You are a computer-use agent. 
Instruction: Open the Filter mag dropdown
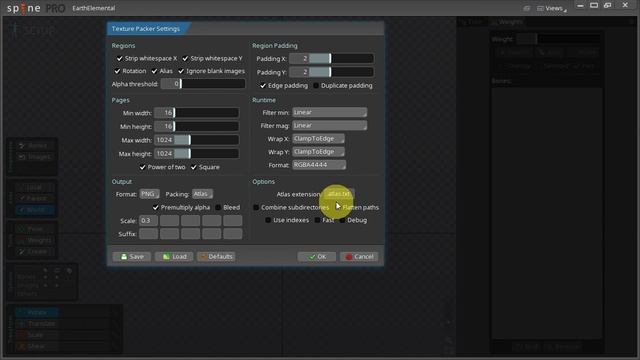(329, 125)
